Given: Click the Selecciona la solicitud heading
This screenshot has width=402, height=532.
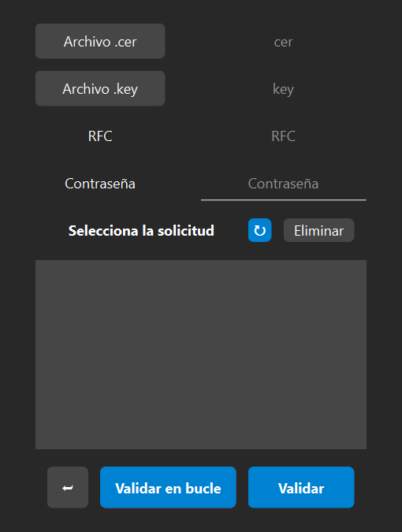Looking at the screenshot, I should 141,231.
